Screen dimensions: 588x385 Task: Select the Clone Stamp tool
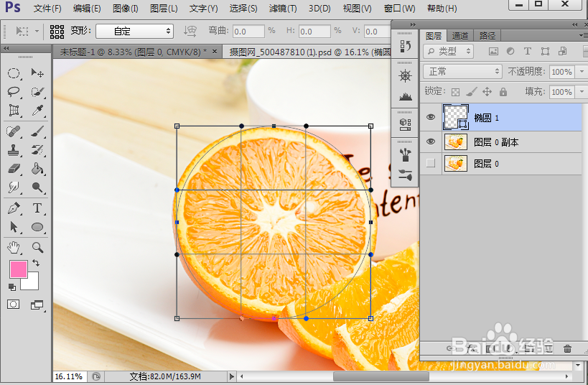point(14,150)
